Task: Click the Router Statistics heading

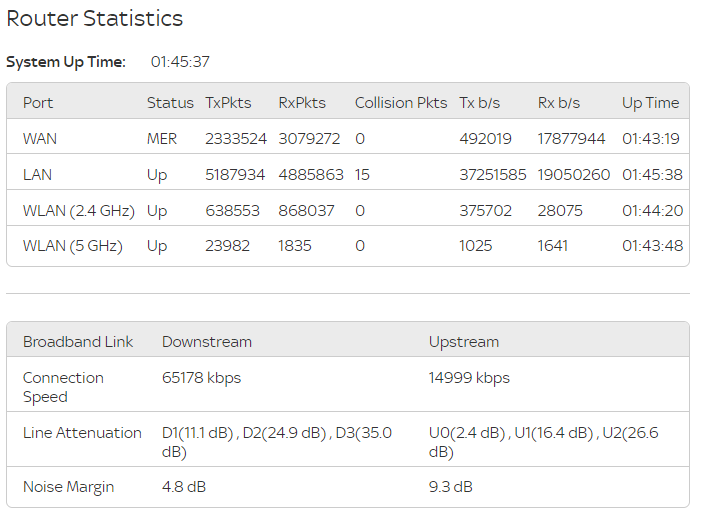Action: (95, 18)
